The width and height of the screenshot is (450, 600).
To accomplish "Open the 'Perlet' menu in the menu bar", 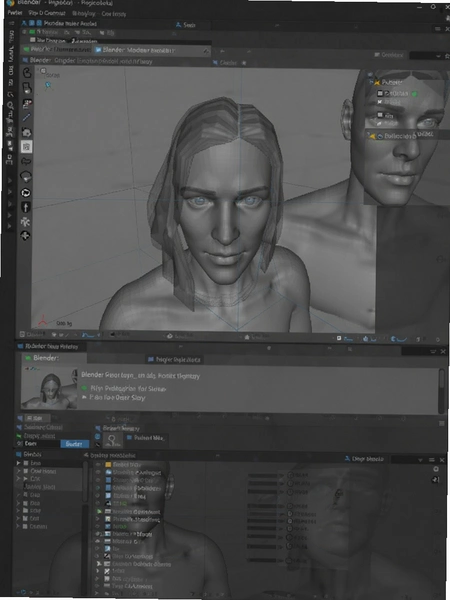I will [15, 13].
